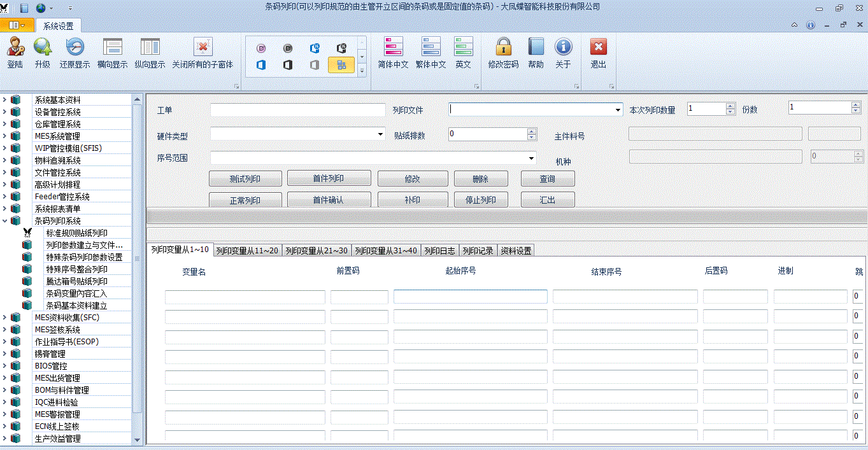This screenshot has height=450, width=868.
Task: Switch language with 繁体中文 icon
Action: pyautogui.click(x=431, y=48)
